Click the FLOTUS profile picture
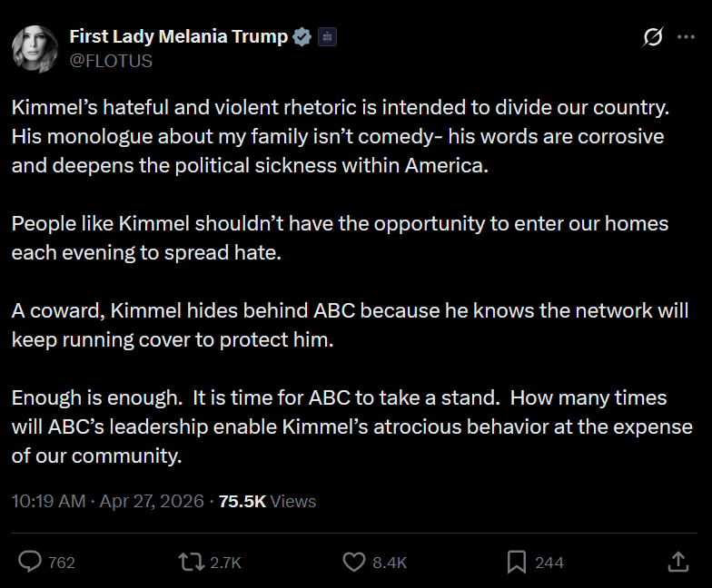This screenshot has width=712, height=588. [x=35, y=48]
